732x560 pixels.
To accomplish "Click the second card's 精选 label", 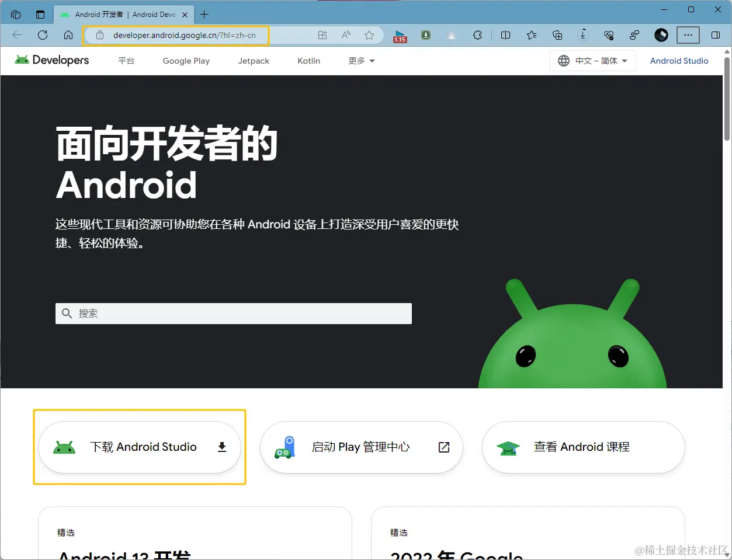I will click(399, 533).
